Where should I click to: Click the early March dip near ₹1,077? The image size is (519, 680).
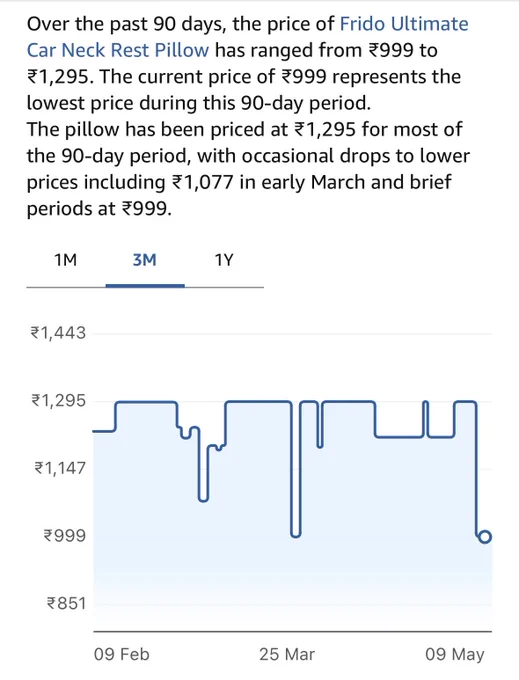(203, 498)
